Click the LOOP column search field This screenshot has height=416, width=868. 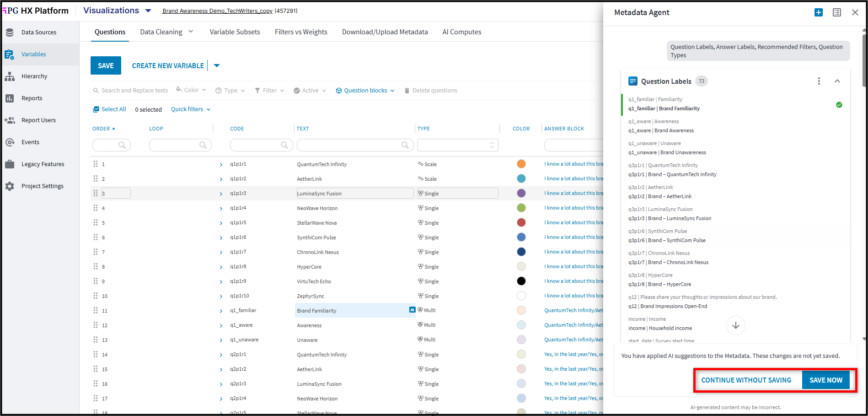pyautogui.click(x=180, y=145)
